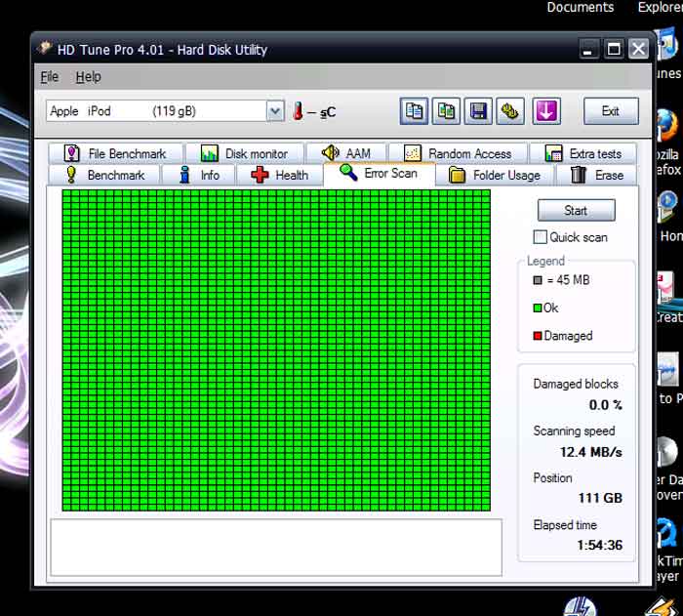Viewport: 683px width, 616px height.
Task: Open the Folder Usage tab
Action: [495, 176]
